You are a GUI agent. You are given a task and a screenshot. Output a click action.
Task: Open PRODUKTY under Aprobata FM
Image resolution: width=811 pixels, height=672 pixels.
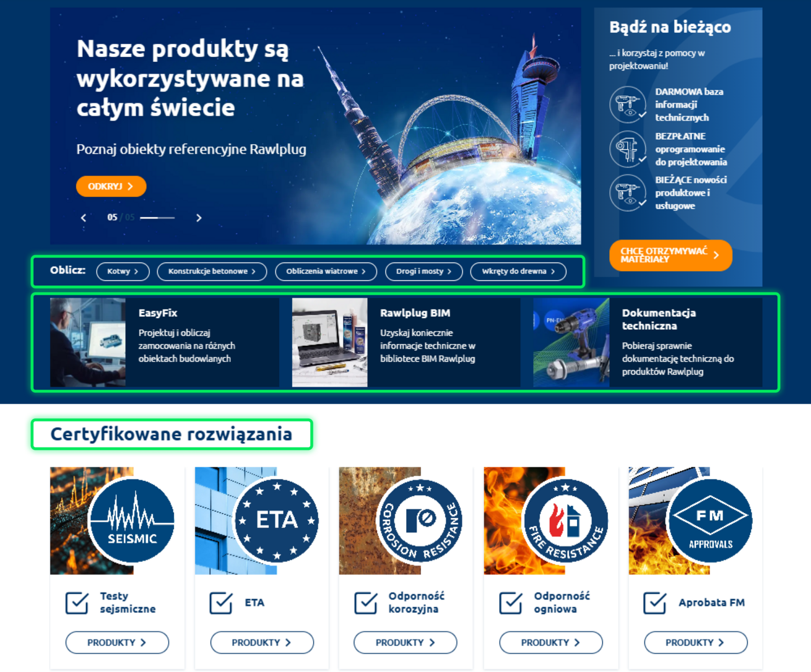(x=696, y=642)
